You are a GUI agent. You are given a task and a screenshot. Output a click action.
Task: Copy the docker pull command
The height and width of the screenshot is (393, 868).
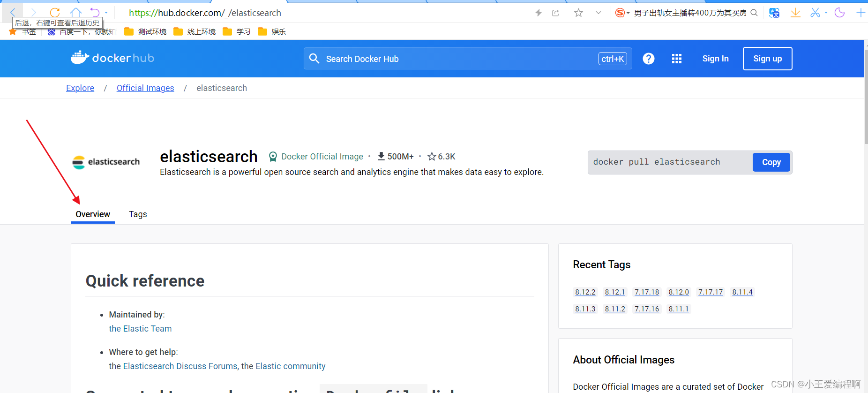[x=771, y=162]
